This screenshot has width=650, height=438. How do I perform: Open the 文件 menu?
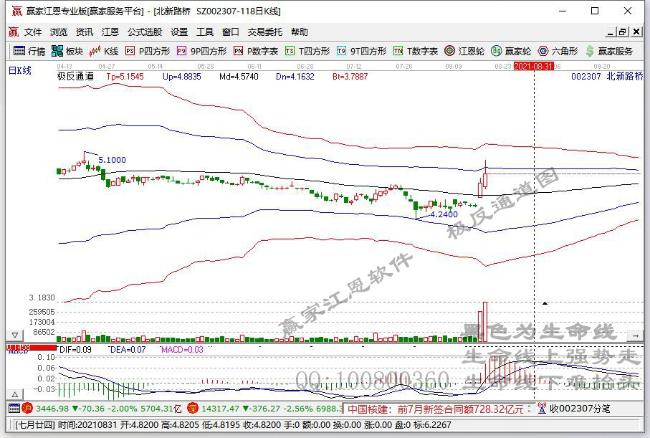33,32
